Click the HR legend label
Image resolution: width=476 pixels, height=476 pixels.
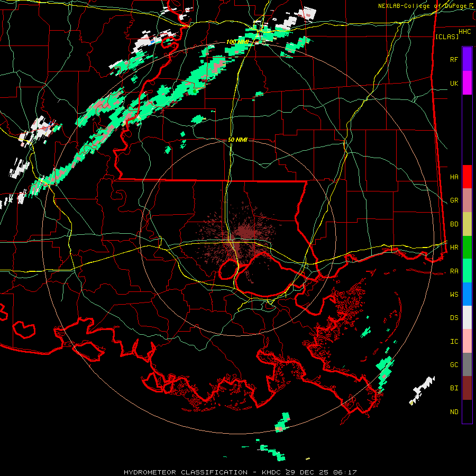454,248
